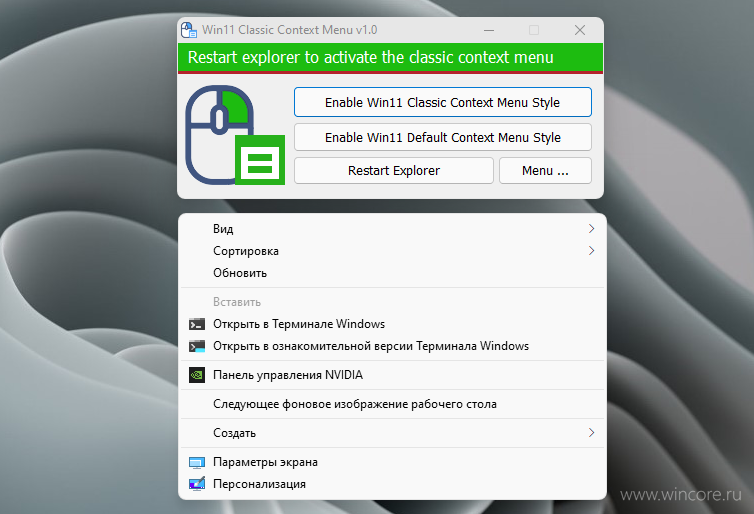The height and width of the screenshot is (514, 754).
Task: Select Следующее фоновое изображение рабочего стола
Action: 392,404
